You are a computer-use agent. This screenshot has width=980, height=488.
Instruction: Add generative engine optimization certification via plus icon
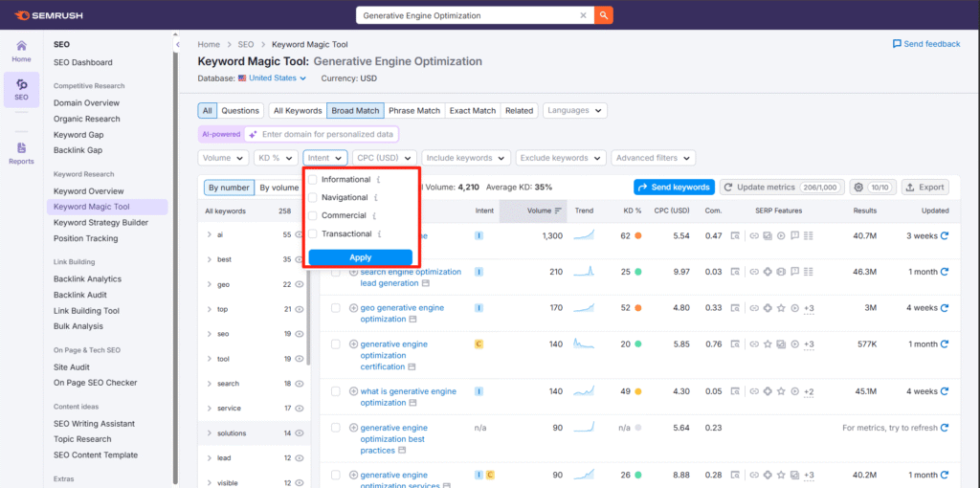click(x=353, y=344)
